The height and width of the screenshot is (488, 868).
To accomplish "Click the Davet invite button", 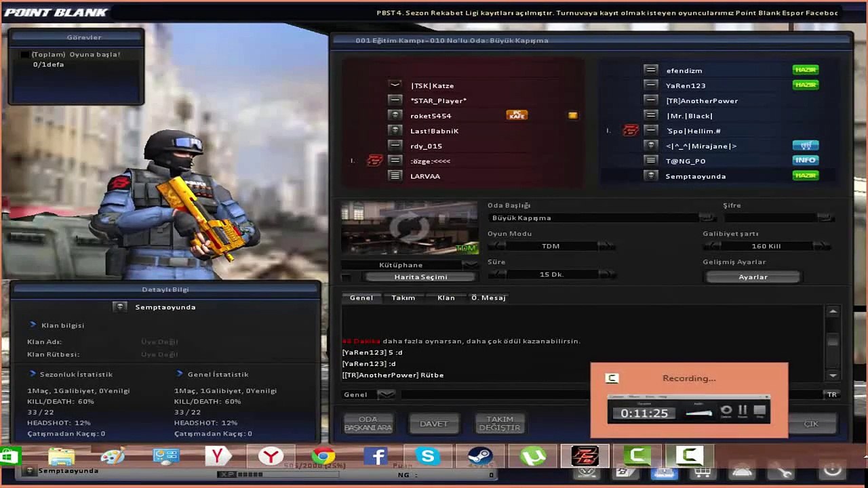I will [x=433, y=424].
